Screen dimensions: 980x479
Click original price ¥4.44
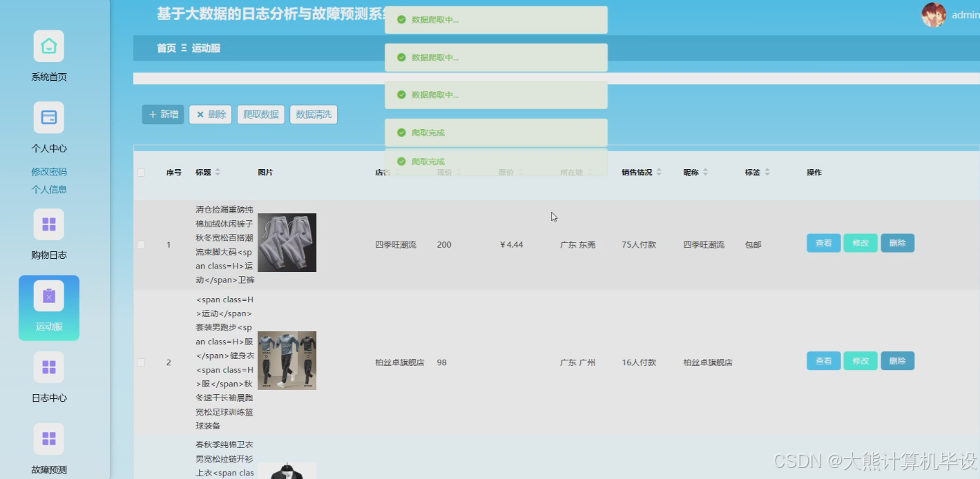511,245
